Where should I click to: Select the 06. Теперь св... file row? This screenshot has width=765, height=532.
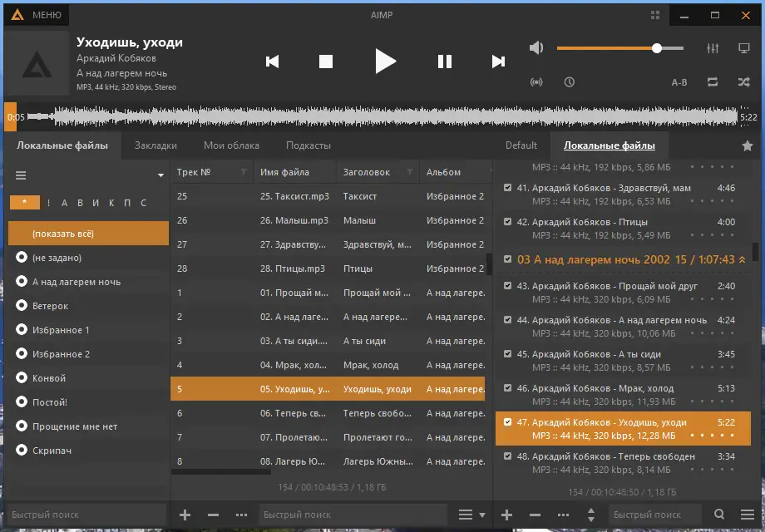click(328, 413)
